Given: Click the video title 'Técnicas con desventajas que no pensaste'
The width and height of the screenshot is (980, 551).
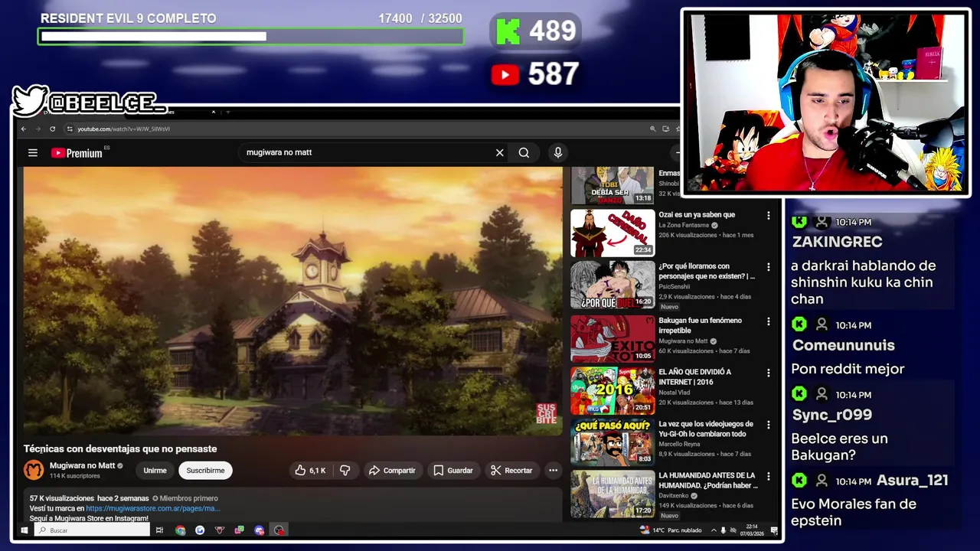Looking at the screenshot, I should 120,449.
